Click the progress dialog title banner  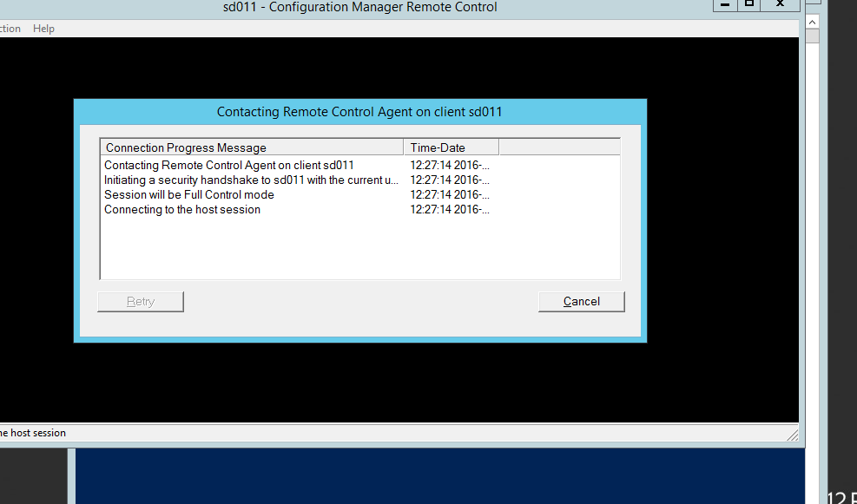360,111
